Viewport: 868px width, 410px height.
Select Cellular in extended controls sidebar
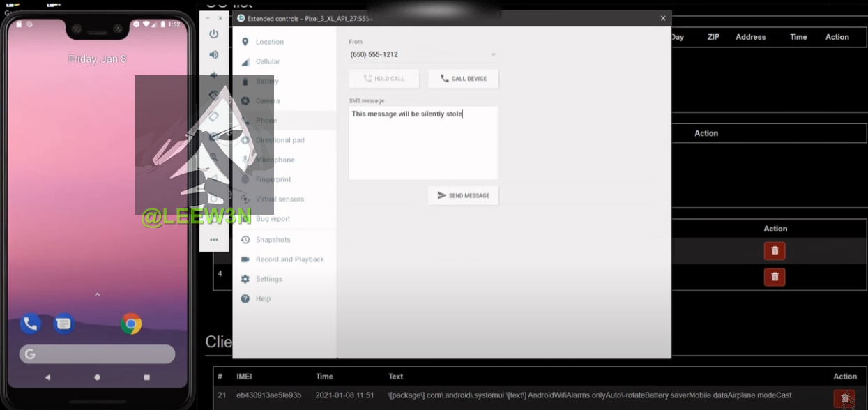267,61
